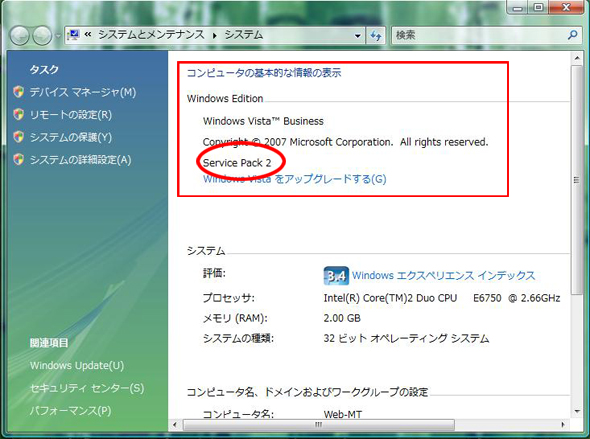Viewport: 590px width, 439px height.
Task: Click the breadcrumb arrow after システムとメンテナンス
Action: tap(215, 36)
